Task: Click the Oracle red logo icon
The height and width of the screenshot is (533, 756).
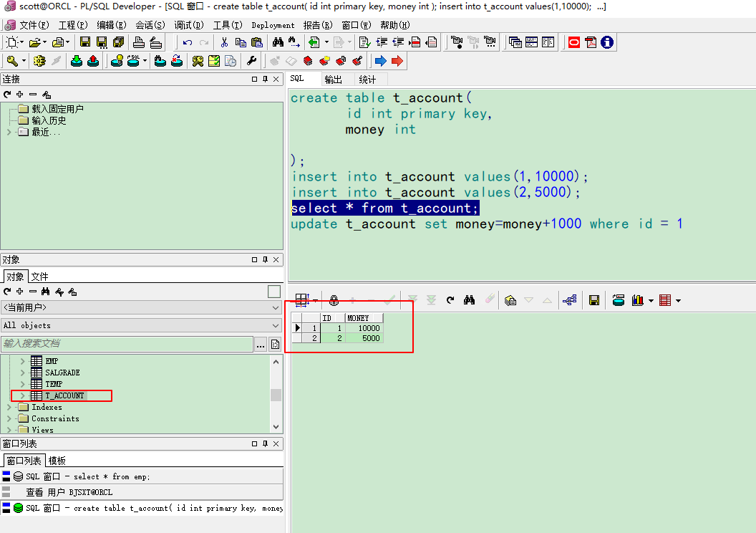Action: tap(574, 42)
